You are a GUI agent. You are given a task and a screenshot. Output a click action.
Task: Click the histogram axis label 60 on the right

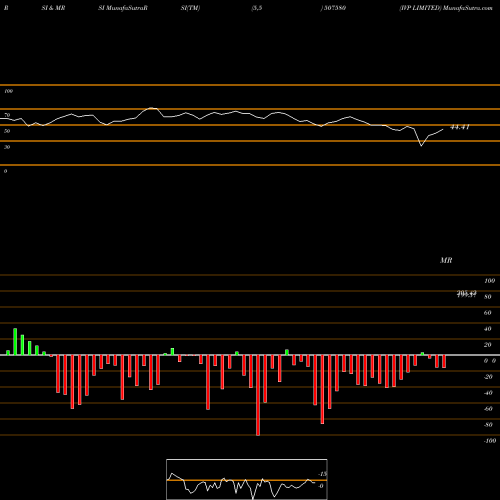pyautogui.click(x=488, y=313)
